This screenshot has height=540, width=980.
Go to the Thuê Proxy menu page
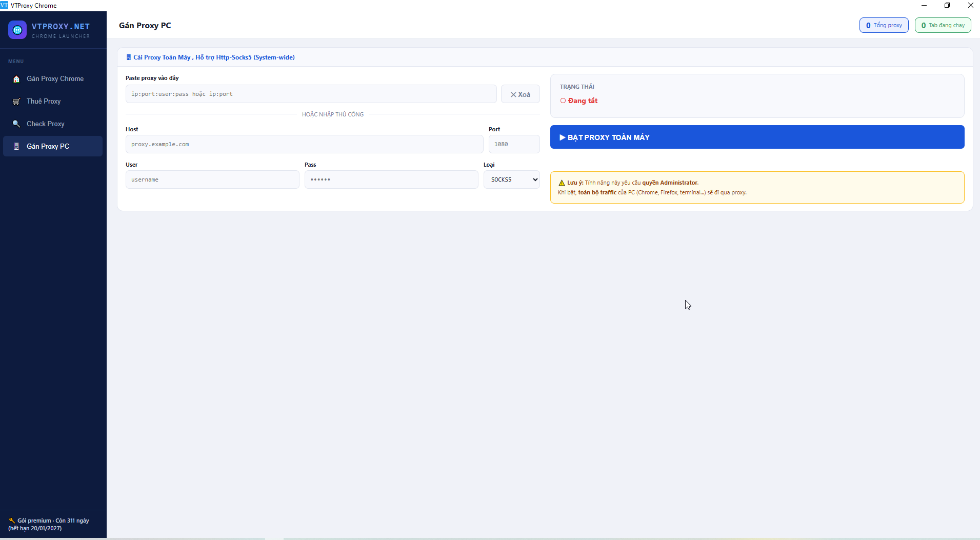coord(44,102)
